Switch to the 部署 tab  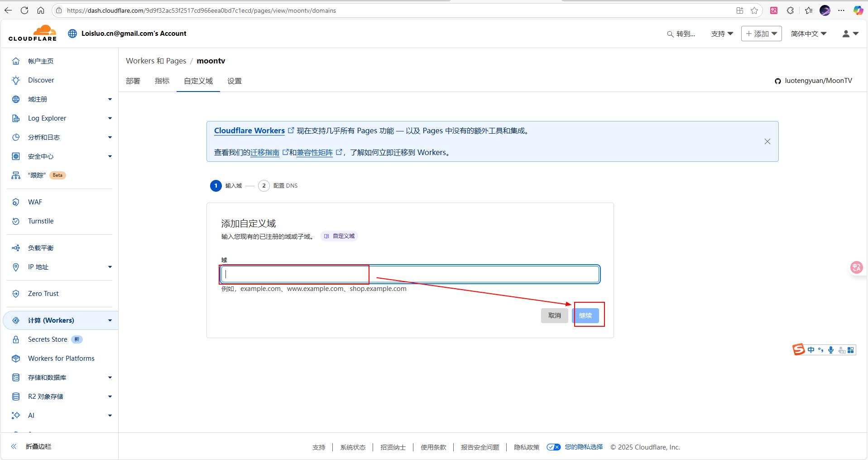pos(133,81)
